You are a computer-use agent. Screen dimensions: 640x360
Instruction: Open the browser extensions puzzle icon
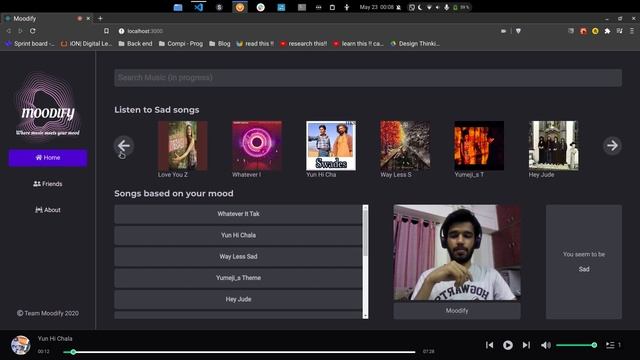click(x=607, y=31)
